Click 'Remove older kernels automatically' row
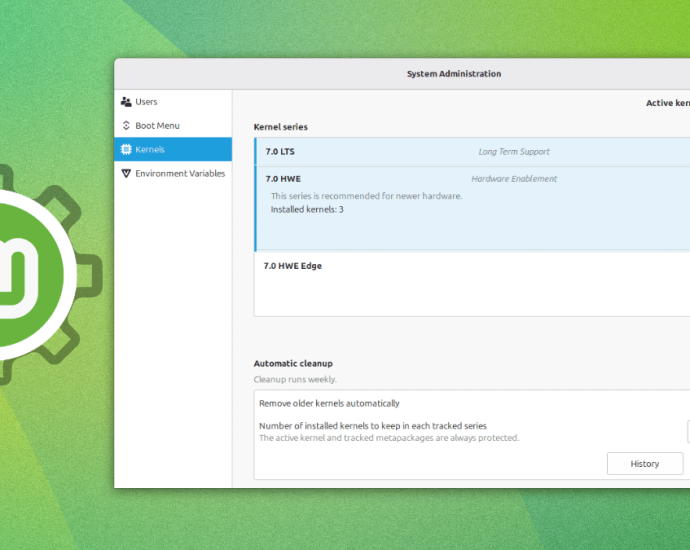This screenshot has height=550, width=690. click(x=472, y=403)
